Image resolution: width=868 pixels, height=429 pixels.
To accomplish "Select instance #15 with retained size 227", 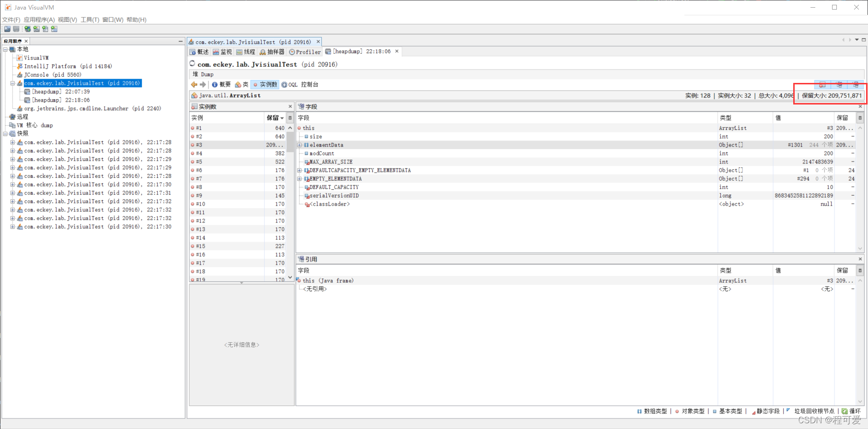I will click(x=238, y=246).
